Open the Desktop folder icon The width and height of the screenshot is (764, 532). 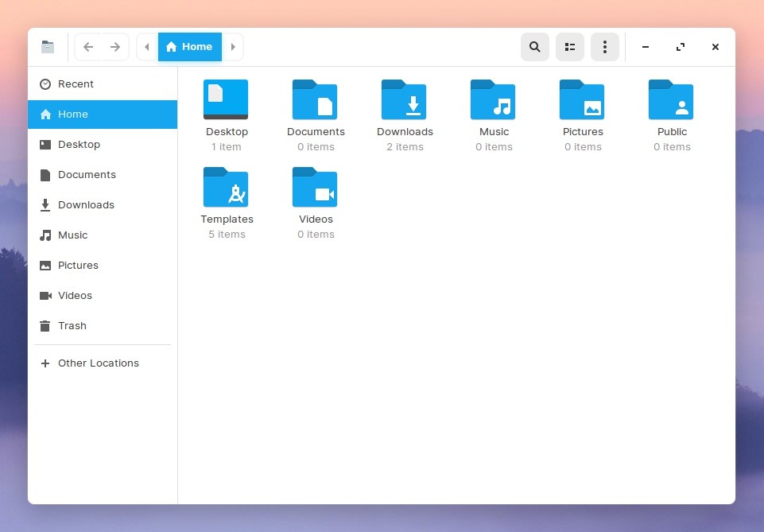coord(226,100)
